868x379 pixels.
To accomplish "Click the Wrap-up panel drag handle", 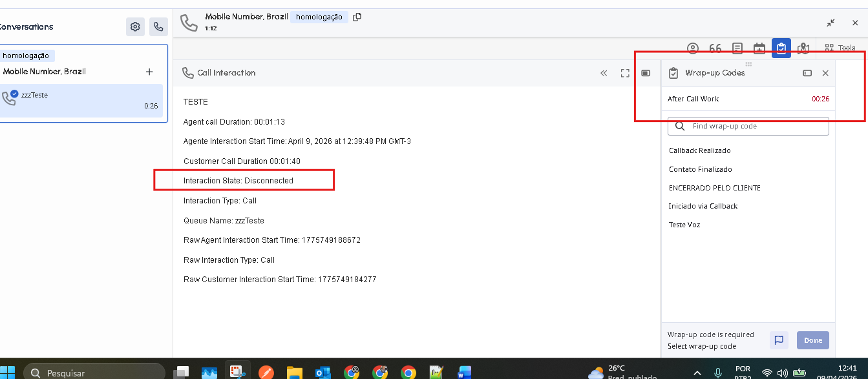I will [748, 63].
